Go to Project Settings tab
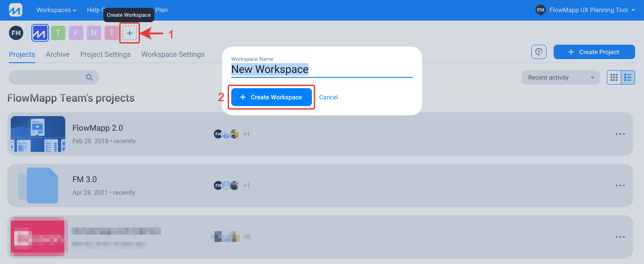The width and height of the screenshot is (644, 264). pyautogui.click(x=105, y=54)
